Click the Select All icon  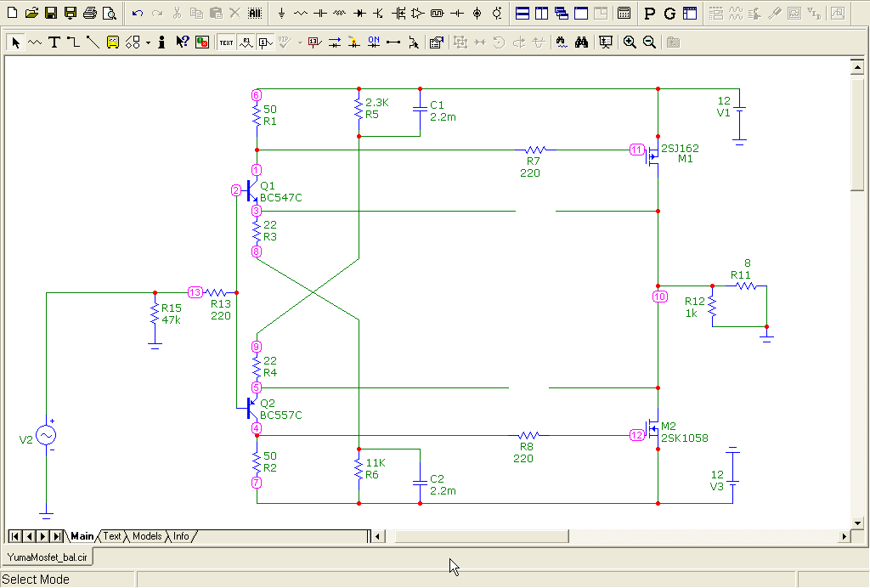pyautogui.click(x=255, y=14)
